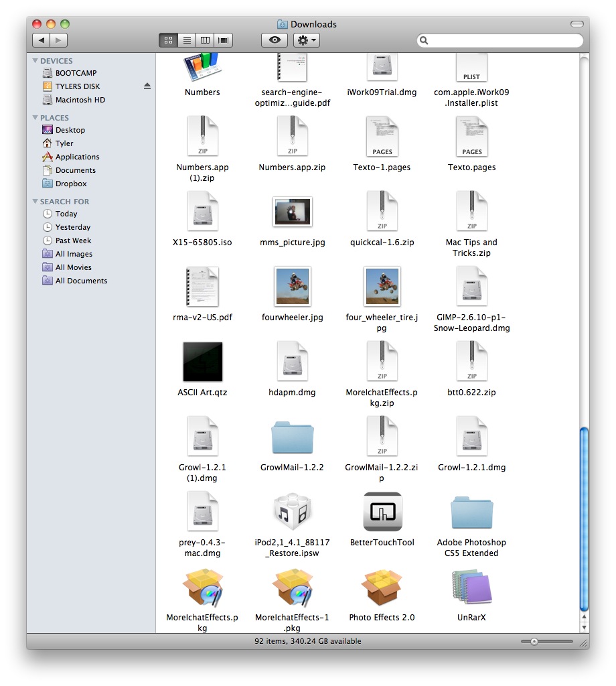Switch to Cover Flow view
Image resolution: width=616 pixels, height=686 pixels.
coord(224,40)
